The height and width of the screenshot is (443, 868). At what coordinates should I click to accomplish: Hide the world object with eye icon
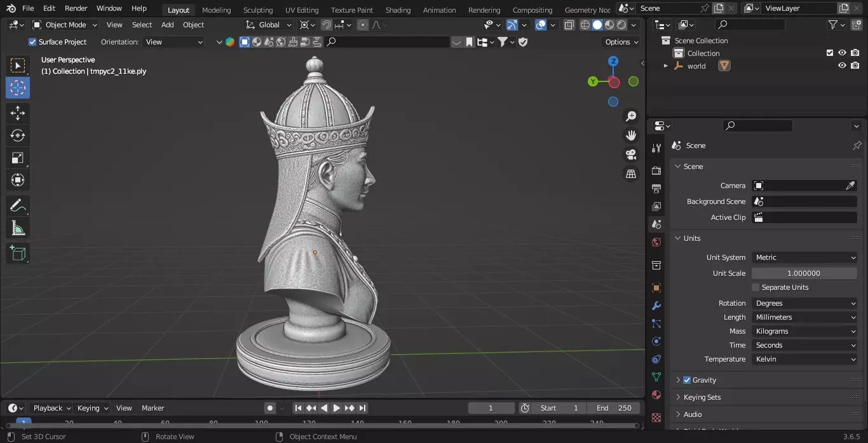(x=842, y=65)
